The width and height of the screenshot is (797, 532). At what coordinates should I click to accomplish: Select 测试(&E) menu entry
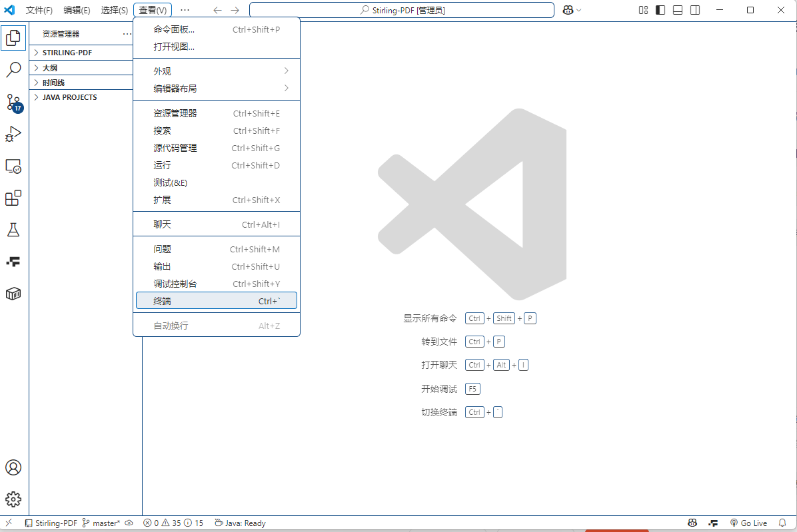click(217, 182)
